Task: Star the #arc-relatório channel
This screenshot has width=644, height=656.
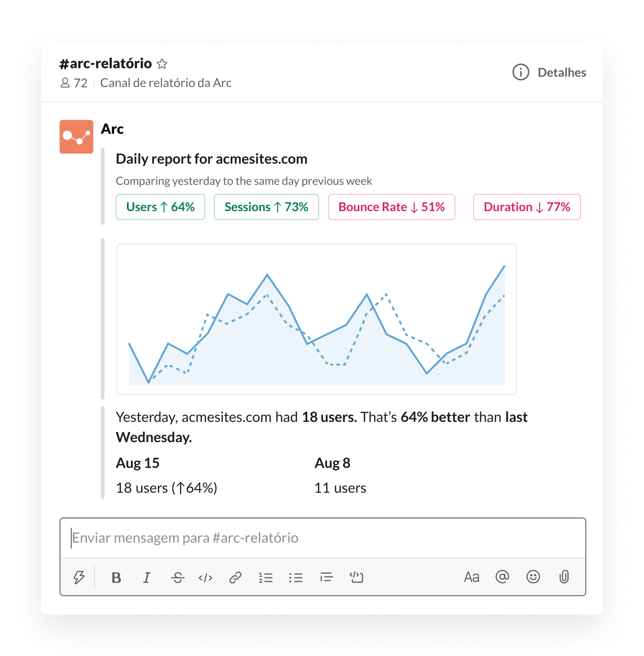Action: (162, 63)
